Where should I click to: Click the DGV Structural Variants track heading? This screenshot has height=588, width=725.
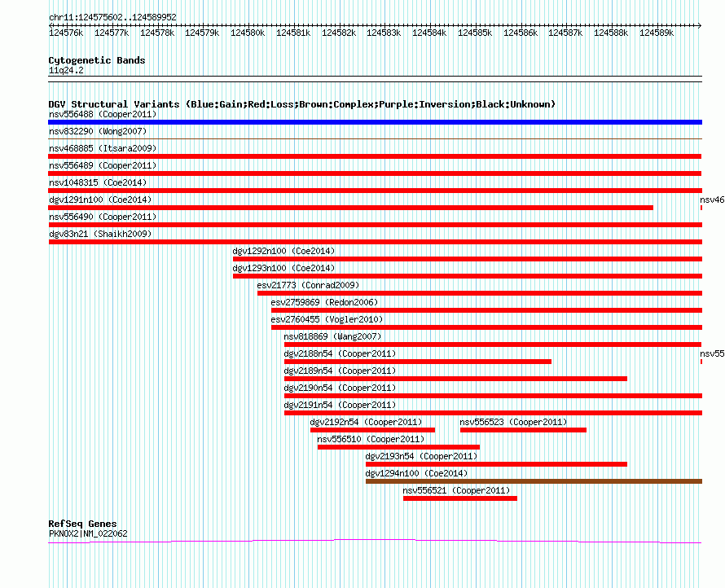pos(301,104)
